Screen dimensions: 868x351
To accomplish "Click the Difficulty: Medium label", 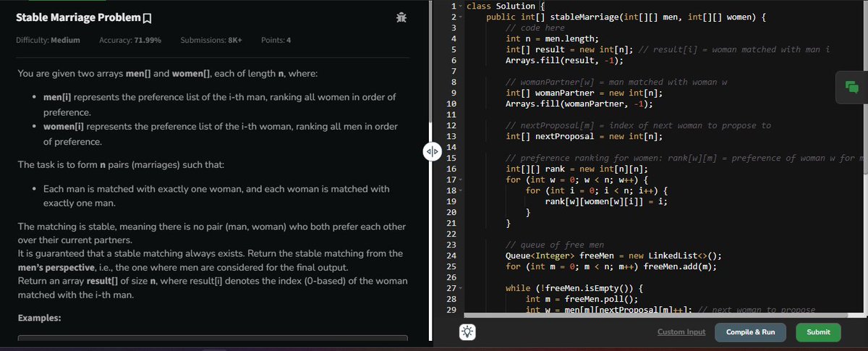I will 48,39.
